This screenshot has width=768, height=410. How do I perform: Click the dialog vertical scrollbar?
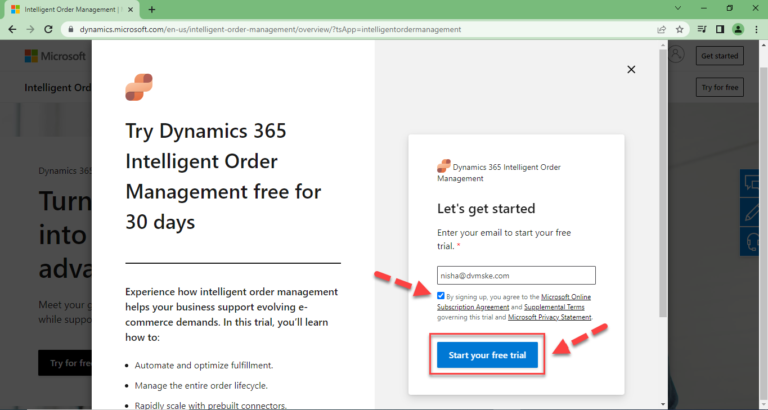(x=663, y=183)
